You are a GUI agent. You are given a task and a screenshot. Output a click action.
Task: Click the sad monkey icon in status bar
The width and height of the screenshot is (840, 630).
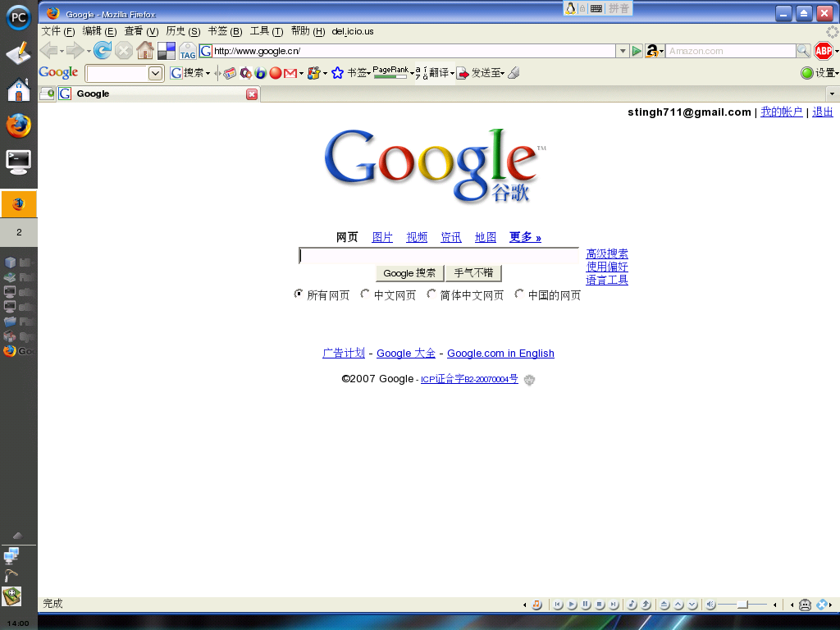tap(805, 605)
